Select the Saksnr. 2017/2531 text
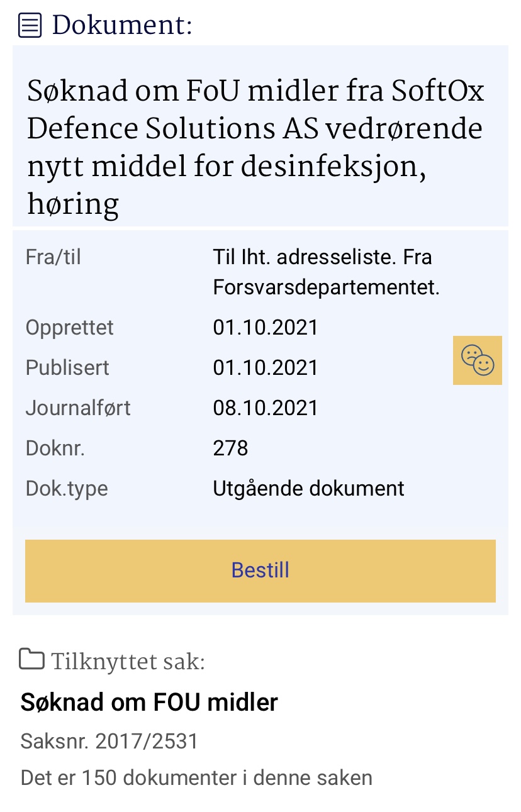The width and height of the screenshot is (521, 812). (x=109, y=742)
